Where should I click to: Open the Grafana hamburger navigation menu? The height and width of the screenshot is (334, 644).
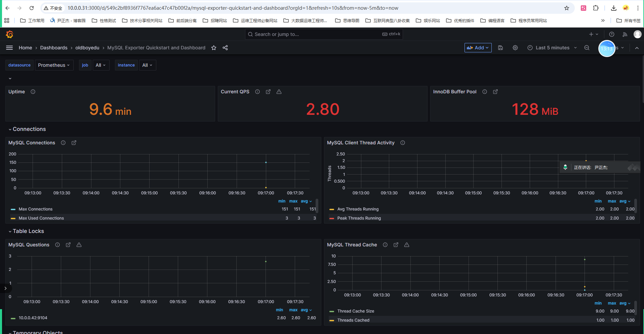(x=9, y=48)
